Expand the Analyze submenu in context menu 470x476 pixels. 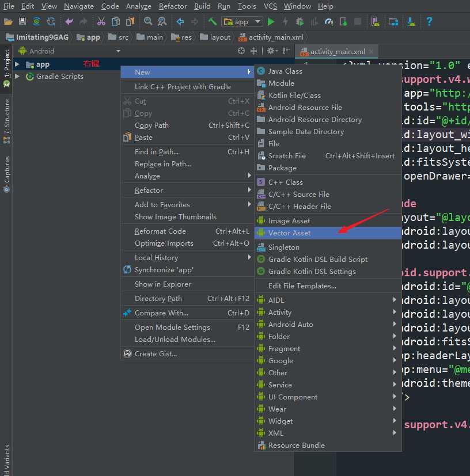pyautogui.click(x=187, y=176)
